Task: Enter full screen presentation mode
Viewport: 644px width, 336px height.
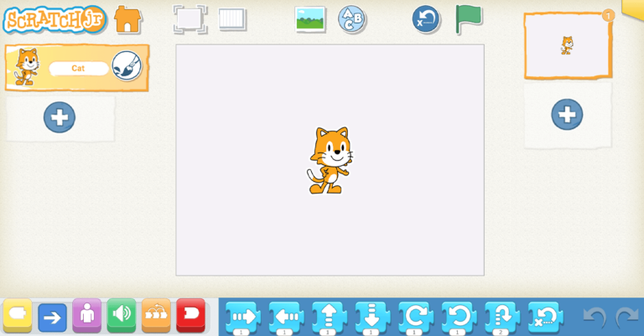Action: tap(190, 19)
